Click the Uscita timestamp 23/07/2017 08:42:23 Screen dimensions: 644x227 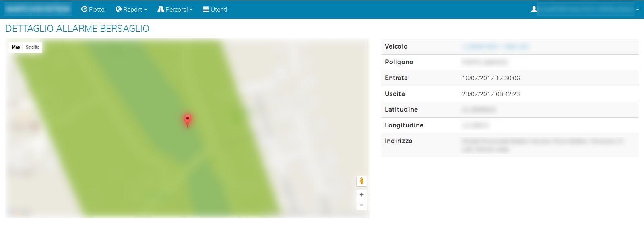click(x=491, y=94)
